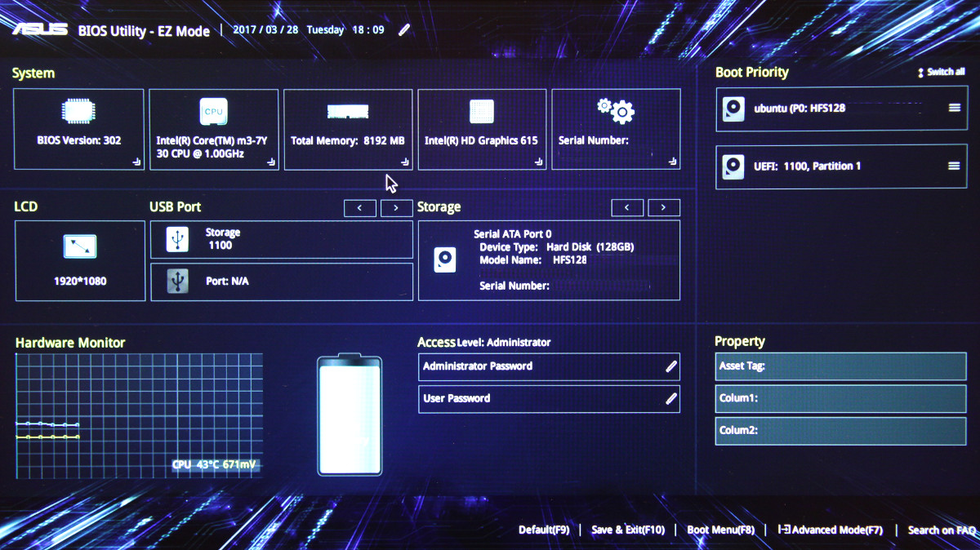
Task: Grab the ubuntu boot entry reorder handle
Action: tap(954, 108)
